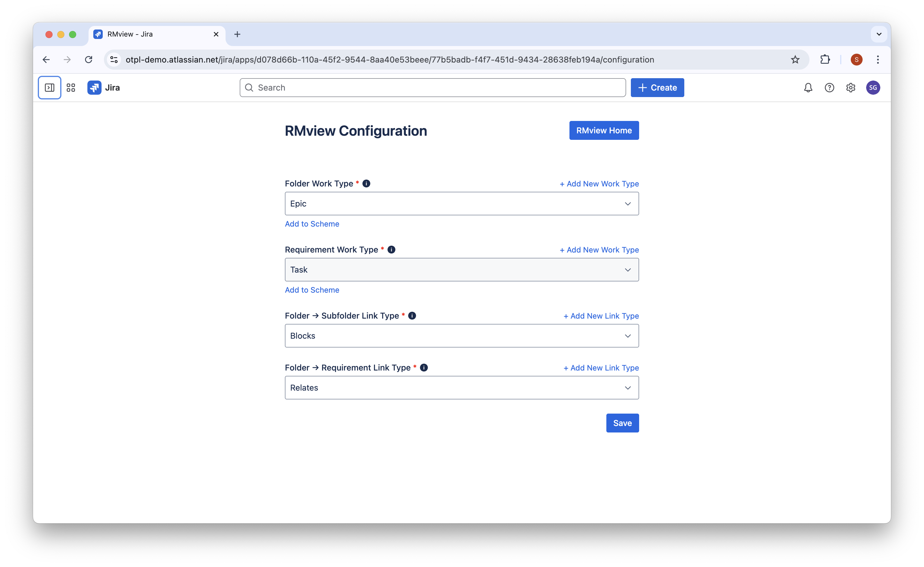Open the Folder Work Type Epic dropdown
This screenshot has width=924, height=567.
(461, 204)
